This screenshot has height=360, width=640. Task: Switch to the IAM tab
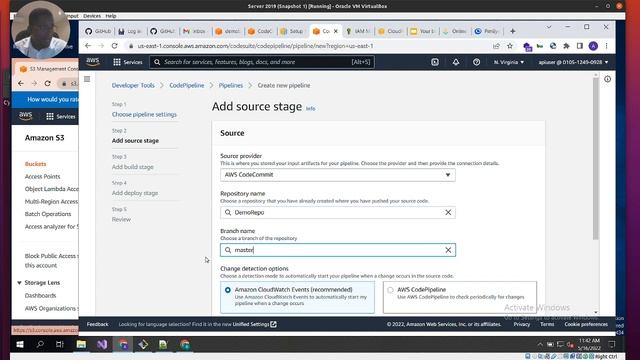(358, 31)
